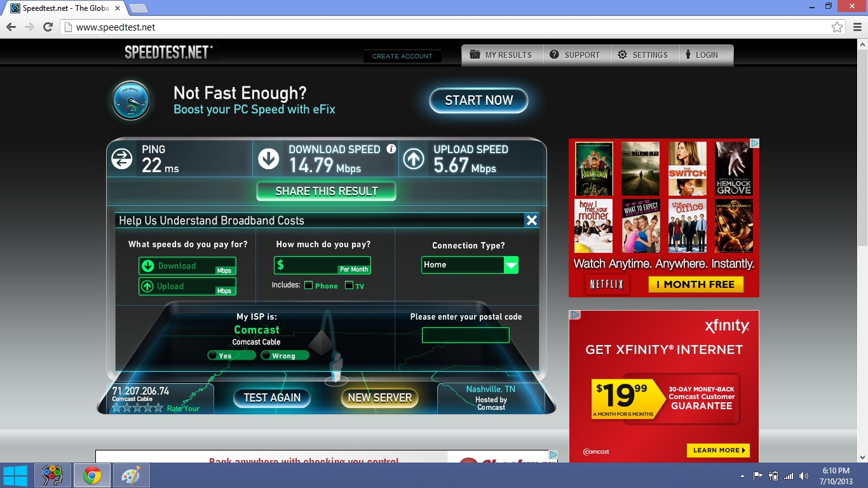Open the LOGIN tab
868x488 pixels.
click(705, 55)
